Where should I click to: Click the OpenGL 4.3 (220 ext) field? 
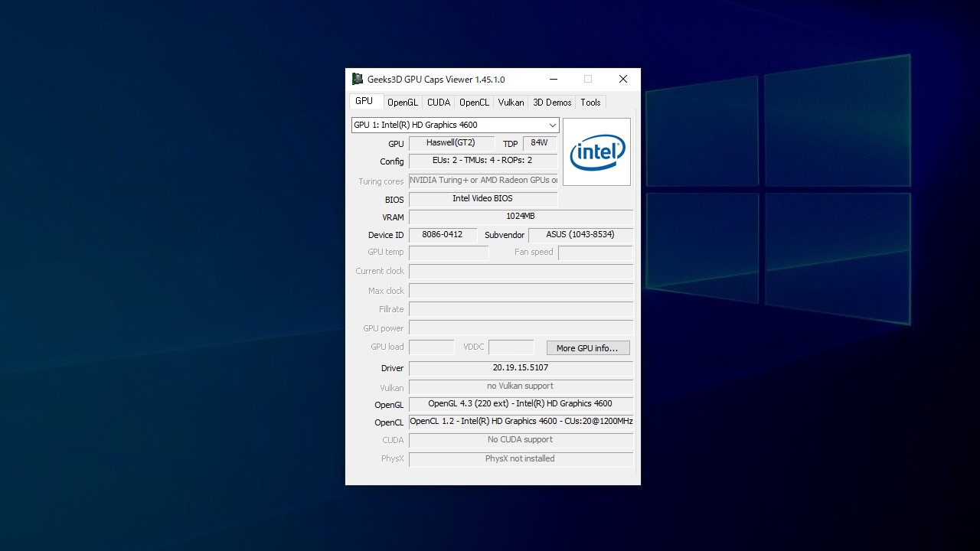coord(521,404)
